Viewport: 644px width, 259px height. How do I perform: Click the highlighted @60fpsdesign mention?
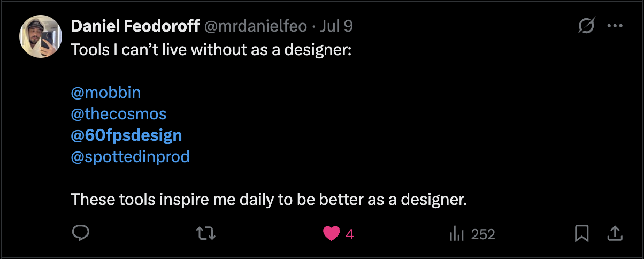(x=126, y=135)
